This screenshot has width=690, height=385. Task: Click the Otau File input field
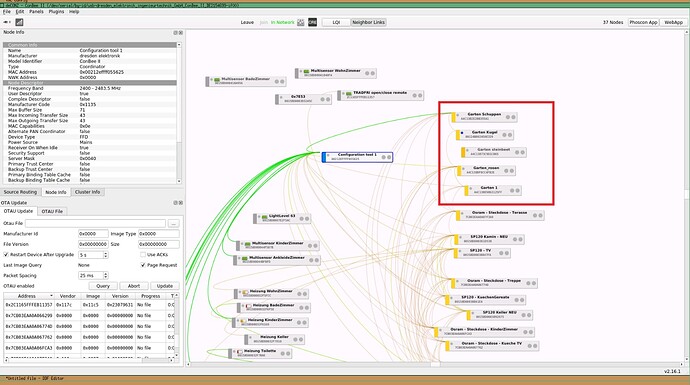click(x=95, y=224)
